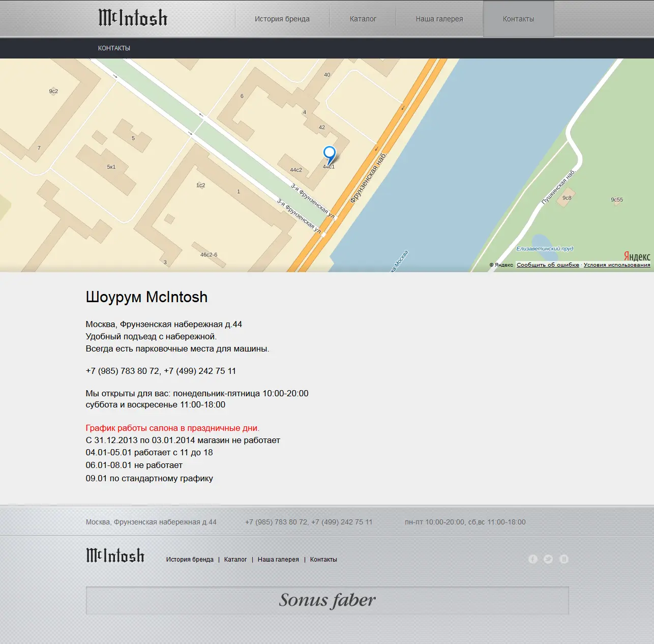This screenshot has height=644, width=654.
Task: Click building 44с2 on the map
Action: (296, 170)
